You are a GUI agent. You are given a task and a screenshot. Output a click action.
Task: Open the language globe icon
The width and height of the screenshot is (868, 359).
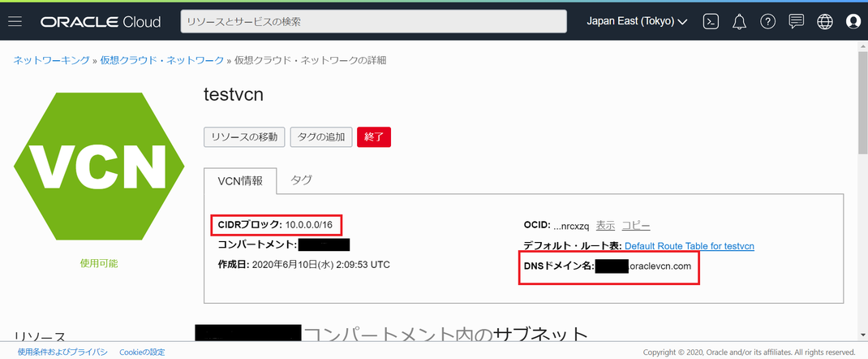tap(825, 22)
